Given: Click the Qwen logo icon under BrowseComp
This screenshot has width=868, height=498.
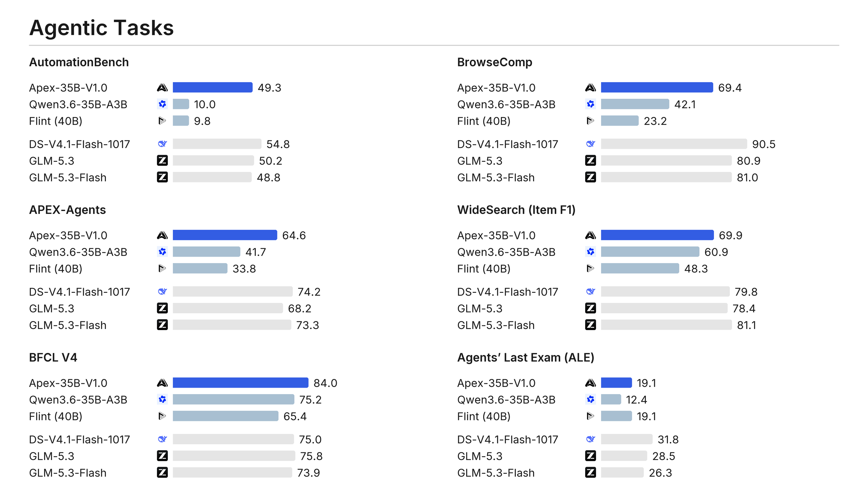Looking at the screenshot, I should 591,104.
